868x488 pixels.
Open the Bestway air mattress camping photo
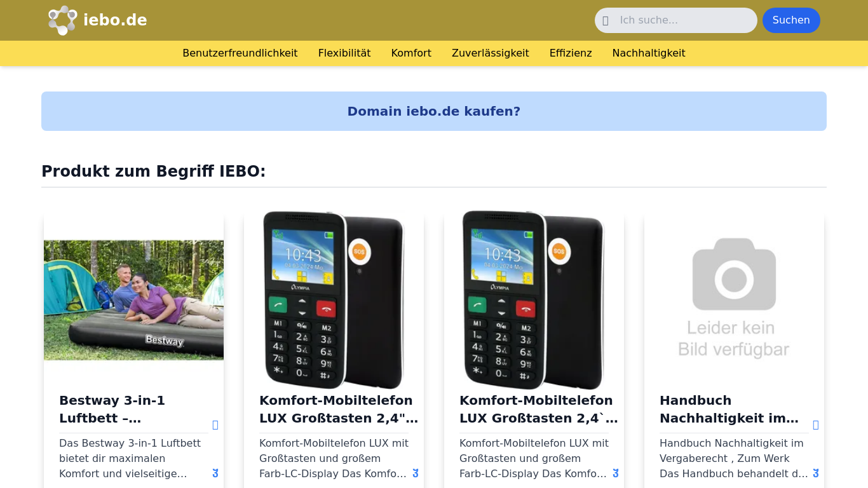133,300
